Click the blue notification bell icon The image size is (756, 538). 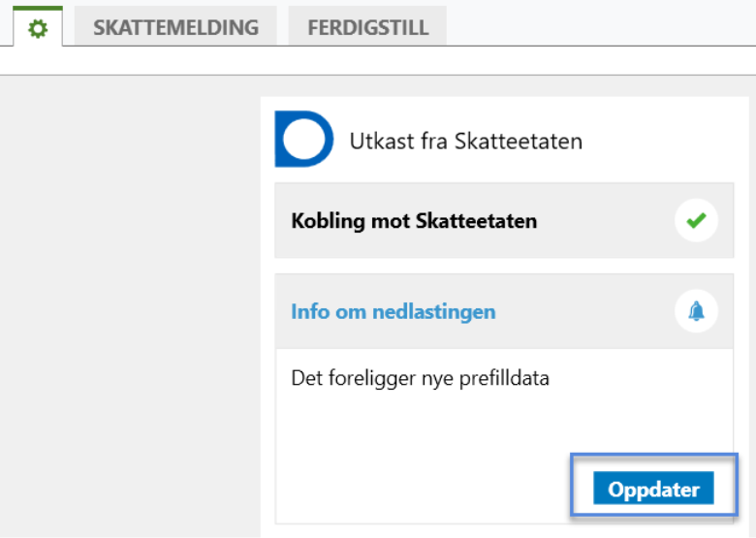[696, 311]
